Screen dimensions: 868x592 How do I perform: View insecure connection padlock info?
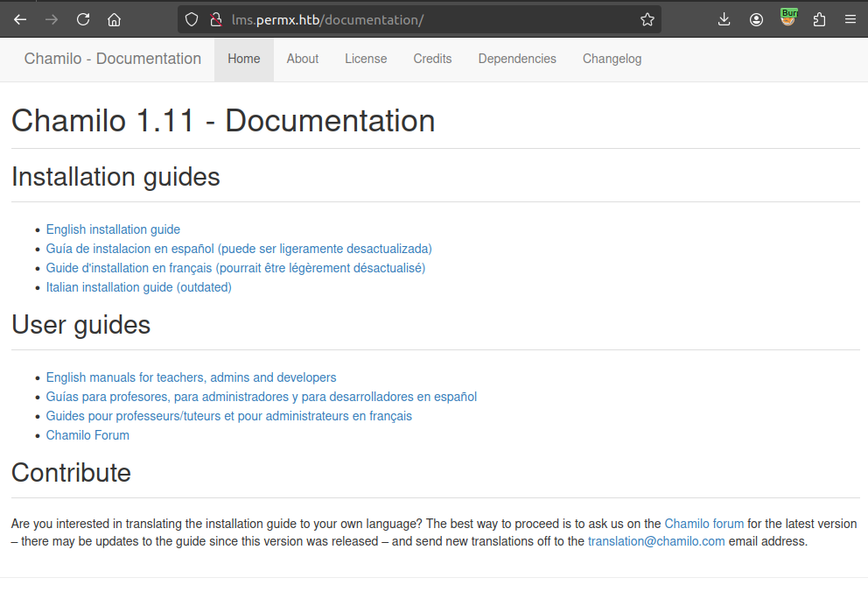(215, 19)
